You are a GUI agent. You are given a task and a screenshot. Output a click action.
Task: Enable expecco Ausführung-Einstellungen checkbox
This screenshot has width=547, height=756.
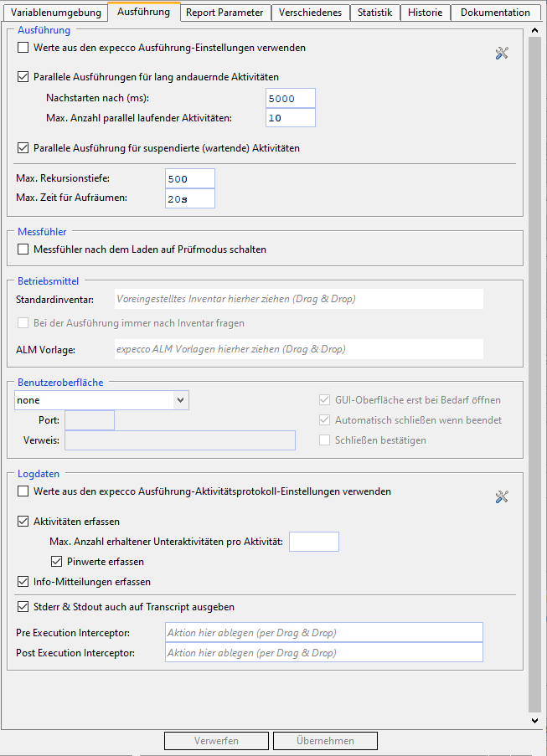point(23,49)
